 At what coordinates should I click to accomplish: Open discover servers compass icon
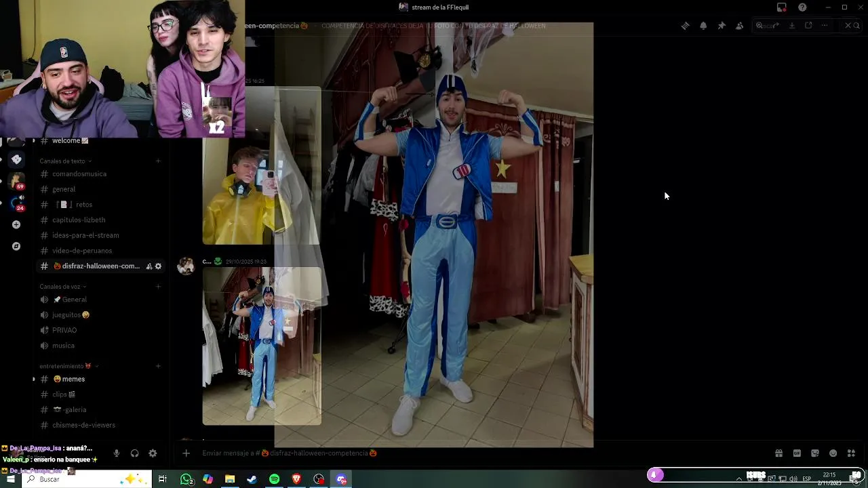tap(16, 246)
